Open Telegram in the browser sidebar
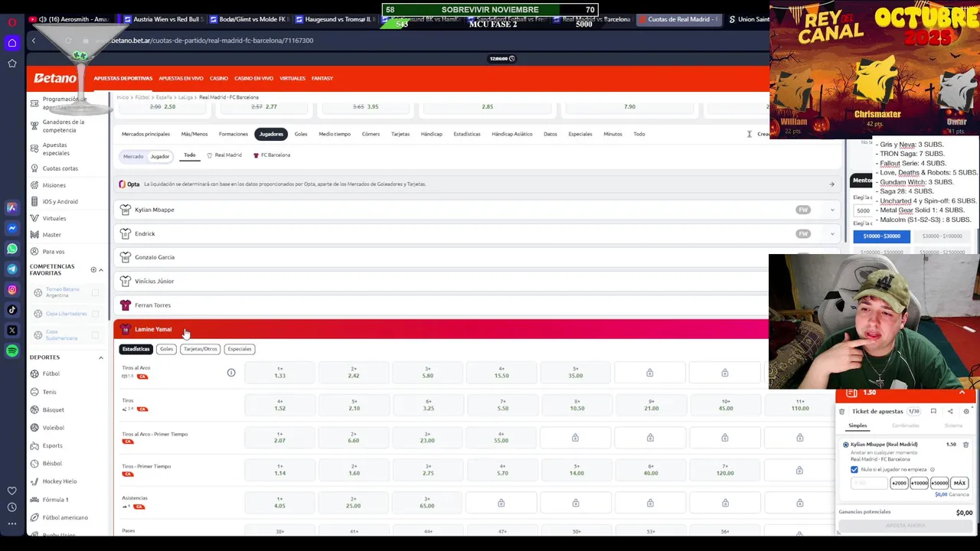This screenshot has height=551, width=980. pos(12,269)
